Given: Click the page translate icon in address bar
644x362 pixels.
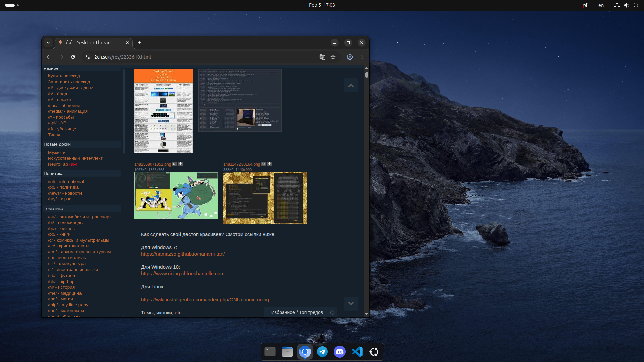Looking at the screenshot, I should tap(322, 57).
